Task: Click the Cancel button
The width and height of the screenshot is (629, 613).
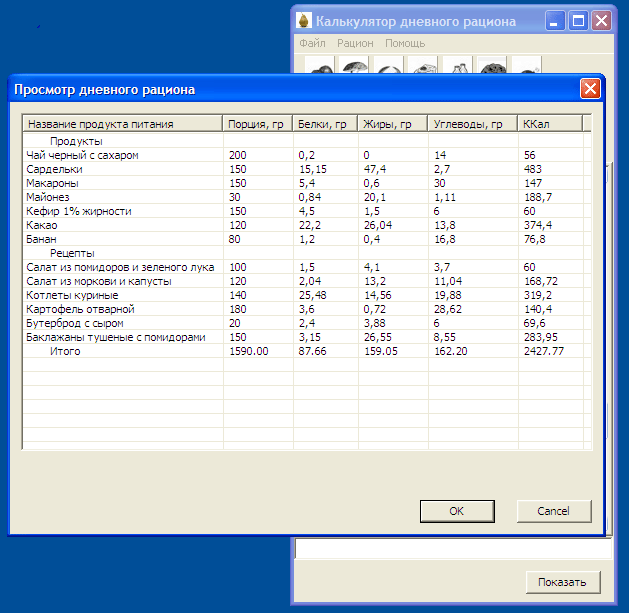Action: [x=554, y=511]
